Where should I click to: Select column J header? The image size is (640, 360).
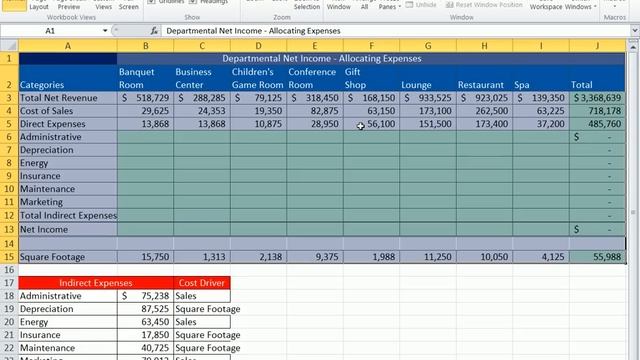[x=597, y=46]
